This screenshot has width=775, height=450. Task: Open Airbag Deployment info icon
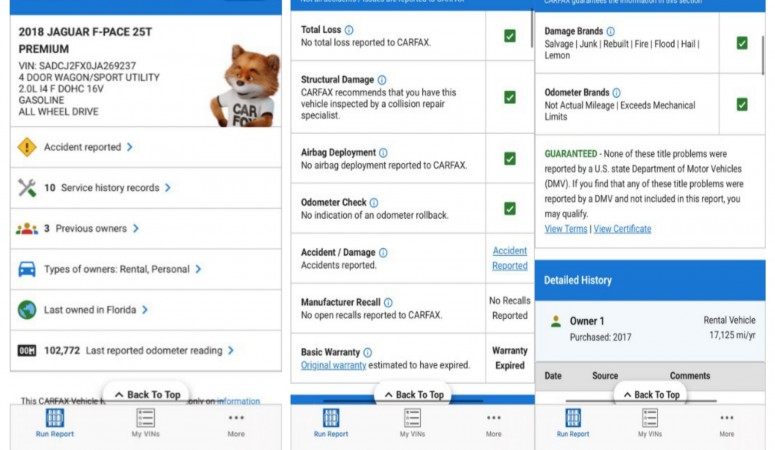point(383,153)
